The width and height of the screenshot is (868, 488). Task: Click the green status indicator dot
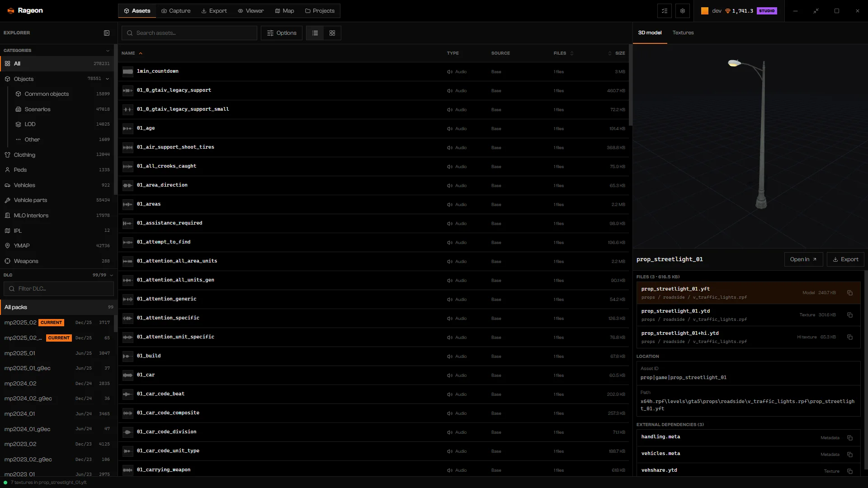click(x=5, y=483)
